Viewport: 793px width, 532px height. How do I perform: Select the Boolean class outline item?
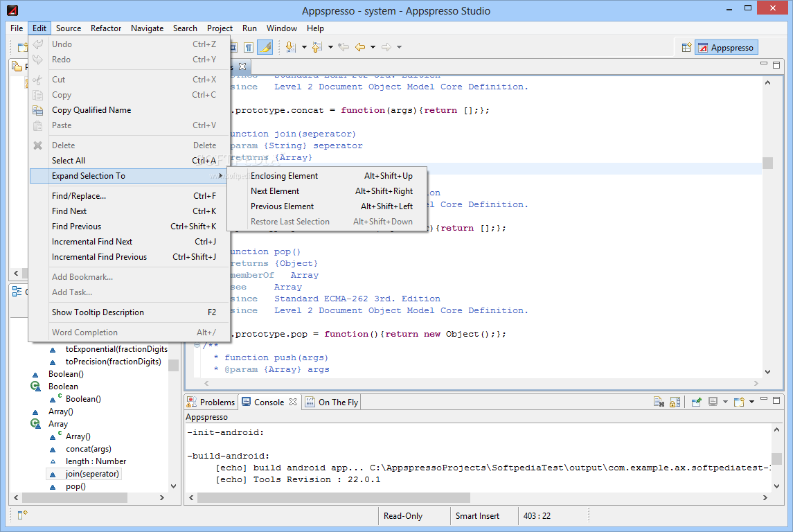coord(63,387)
